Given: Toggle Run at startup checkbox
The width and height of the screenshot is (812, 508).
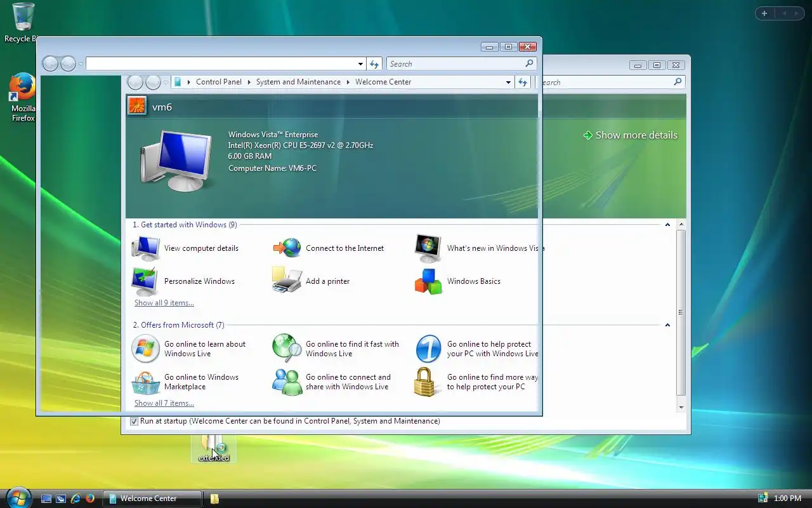Looking at the screenshot, I should 134,421.
